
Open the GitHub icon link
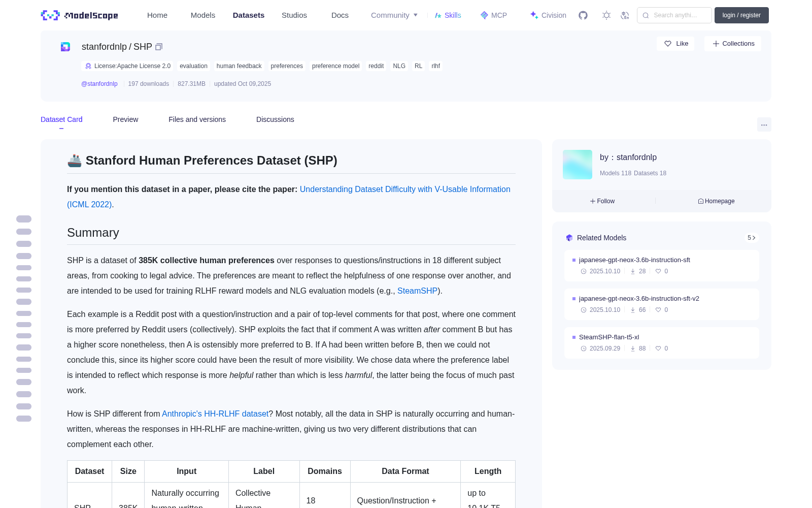[x=583, y=15]
